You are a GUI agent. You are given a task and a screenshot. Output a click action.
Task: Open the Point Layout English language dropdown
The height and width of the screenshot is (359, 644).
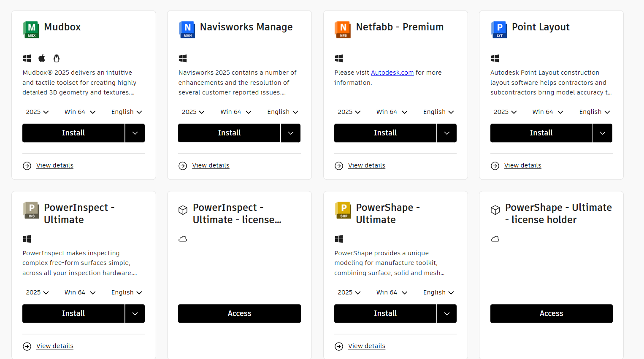point(595,112)
